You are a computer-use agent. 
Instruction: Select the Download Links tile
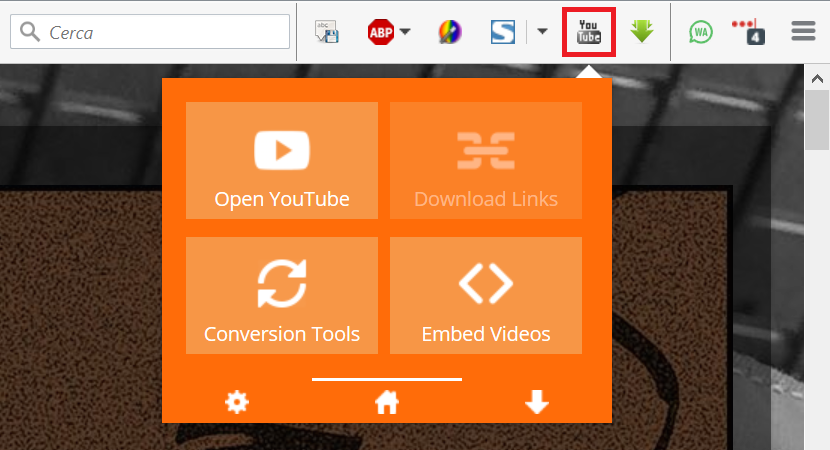486,160
